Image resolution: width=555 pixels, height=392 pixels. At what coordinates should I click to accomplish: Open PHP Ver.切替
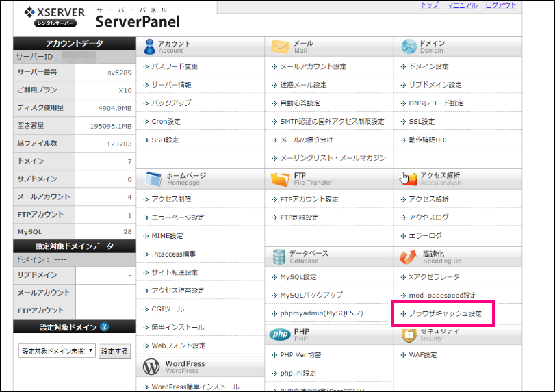point(300,354)
